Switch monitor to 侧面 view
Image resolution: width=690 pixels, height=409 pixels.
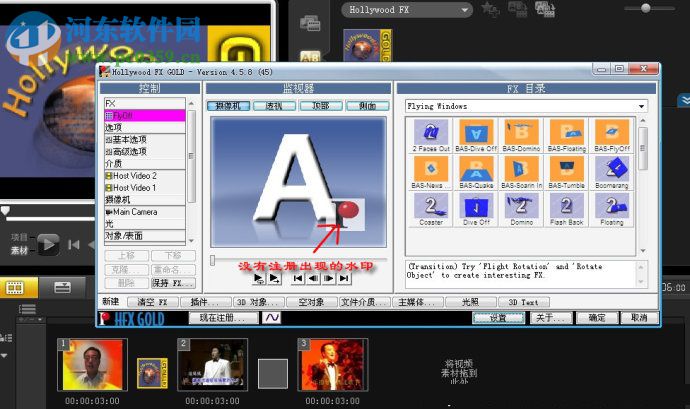[367, 106]
